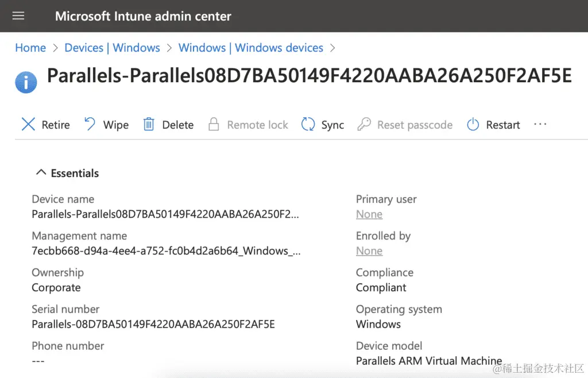Screen dimensions: 588x378
Task: Open the more actions ellipsis menu
Action: tap(540, 124)
